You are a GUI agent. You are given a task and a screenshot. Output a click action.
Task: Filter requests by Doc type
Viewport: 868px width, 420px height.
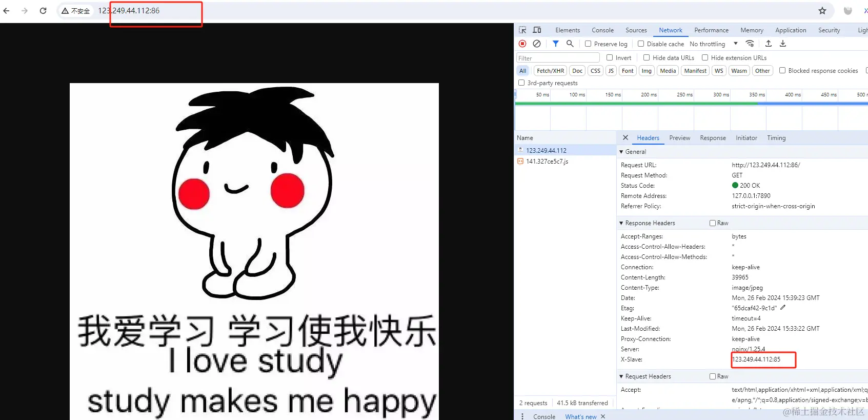point(577,71)
